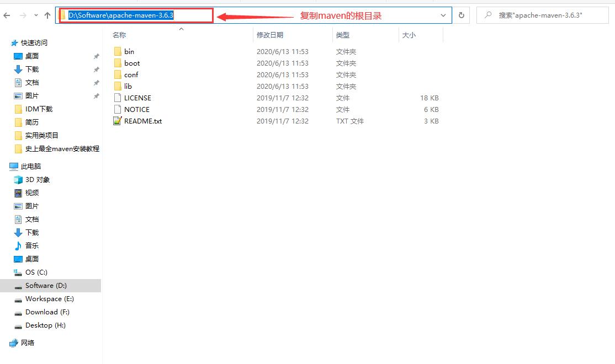Open the 简历 folder
615x364 pixels.
(x=32, y=122)
